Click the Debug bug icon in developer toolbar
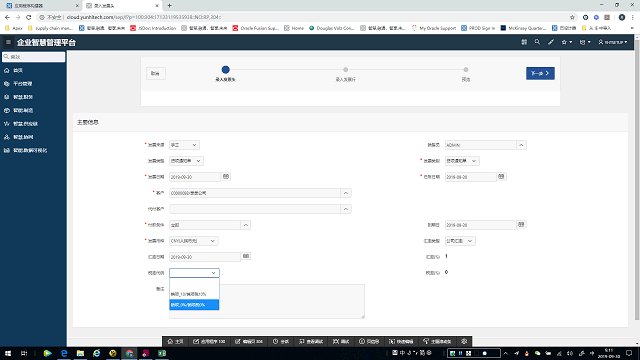Screen dimensions: 640x360 pos(341,341)
